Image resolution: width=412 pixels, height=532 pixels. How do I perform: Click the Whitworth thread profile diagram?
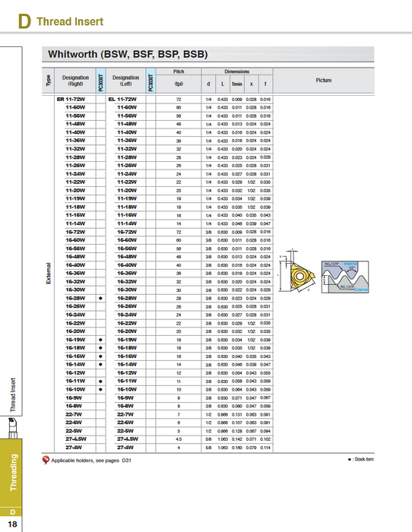click(x=345, y=277)
